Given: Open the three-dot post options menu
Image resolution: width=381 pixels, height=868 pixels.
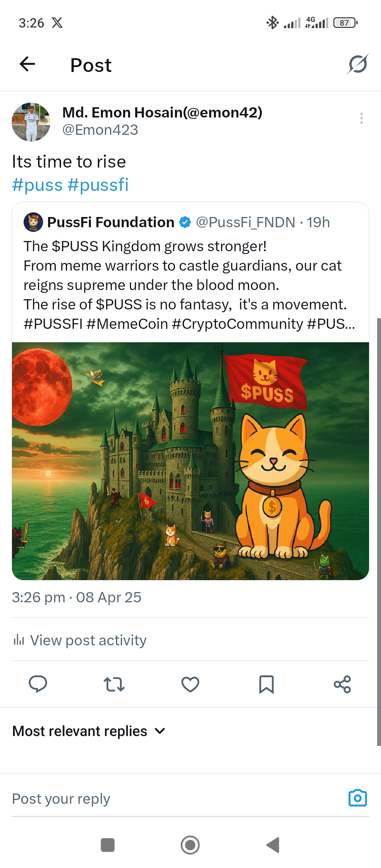Looking at the screenshot, I should 361,118.
